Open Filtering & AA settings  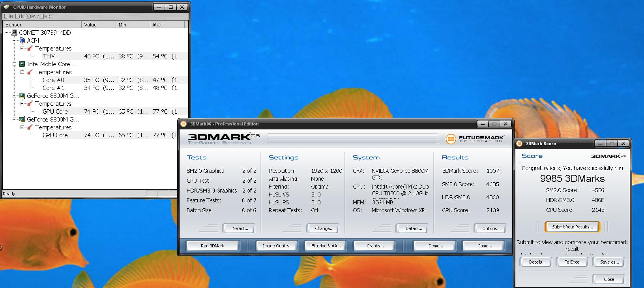[x=326, y=246]
